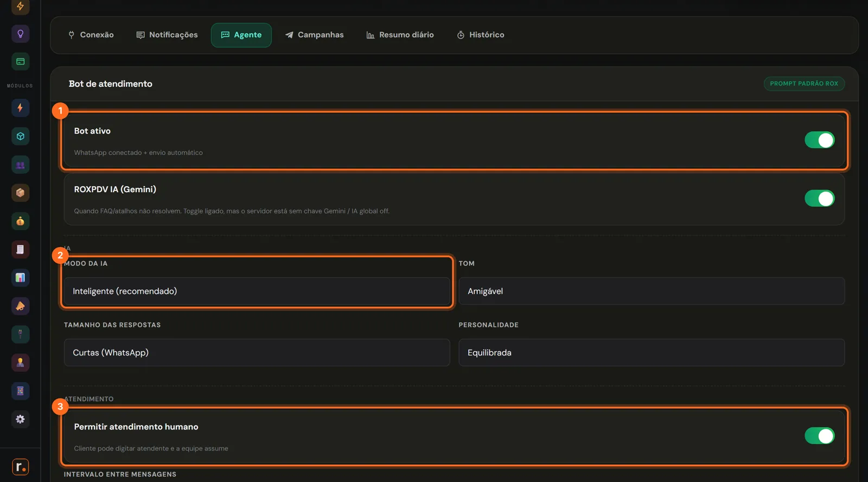Open the green credit card icon in the sidebar
The height and width of the screenshot is (482, 868).
20,61
